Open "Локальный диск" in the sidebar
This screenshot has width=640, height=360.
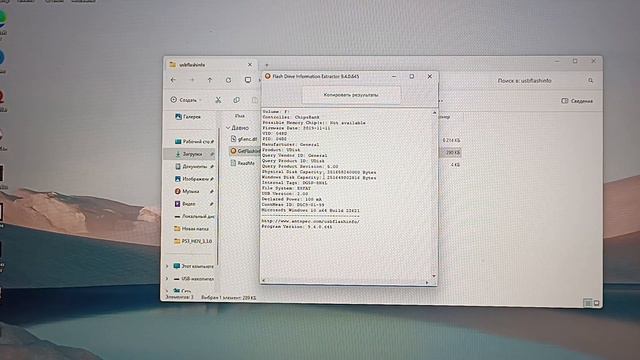click(x=194, y=216)
